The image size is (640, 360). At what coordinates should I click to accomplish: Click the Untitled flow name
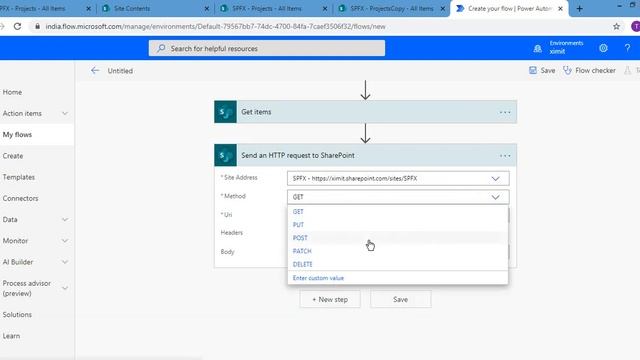(120, 71)
